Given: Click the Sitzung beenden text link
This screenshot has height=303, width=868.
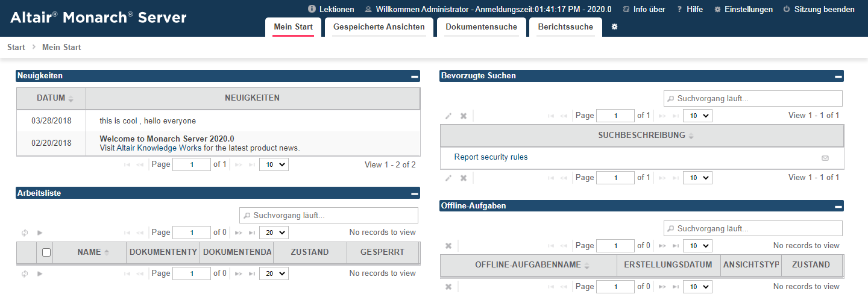Looking at the screenshot, I should point(824,10).
